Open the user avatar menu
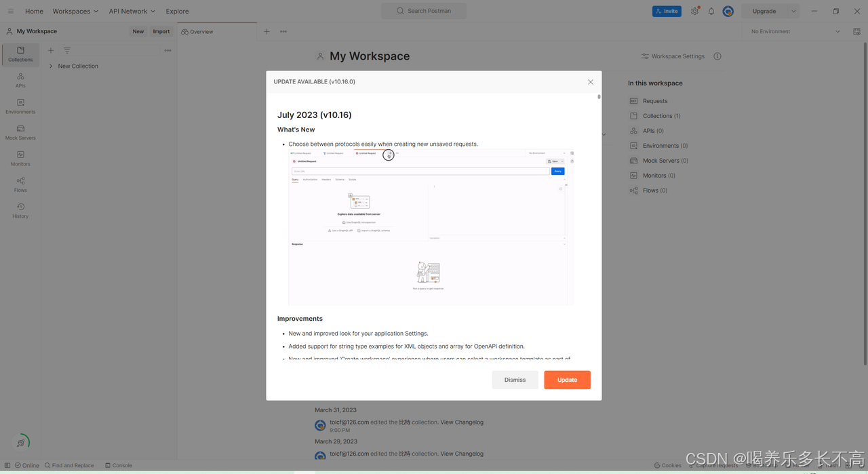The width and height of the screenshot is (868, 474). point(728,12)
